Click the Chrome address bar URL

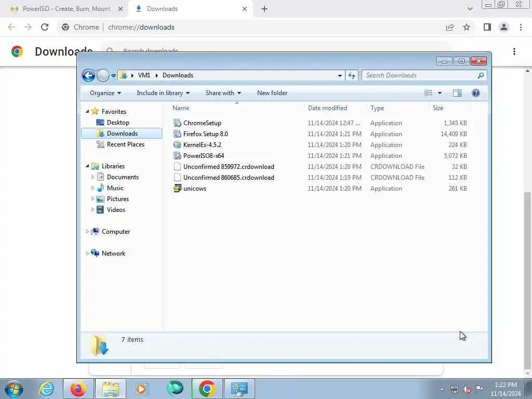click(141, 27)
